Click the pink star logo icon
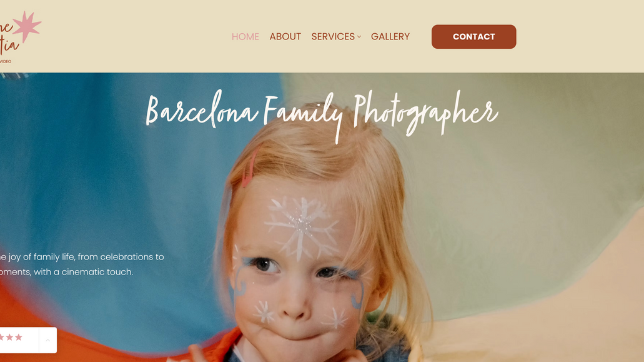The height and width of the screenshot is (362, 644). pyautogui.click(x=27, y=26)
